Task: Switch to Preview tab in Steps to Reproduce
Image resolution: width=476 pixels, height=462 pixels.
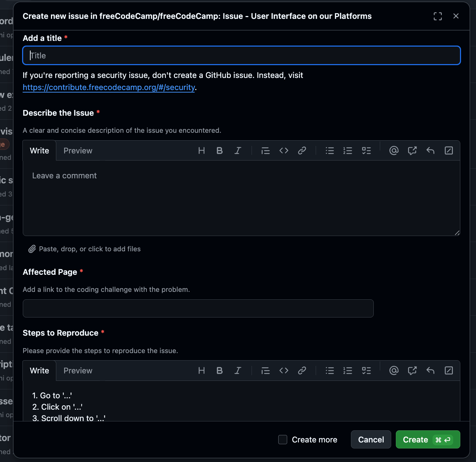Action: tap(78, 371)
